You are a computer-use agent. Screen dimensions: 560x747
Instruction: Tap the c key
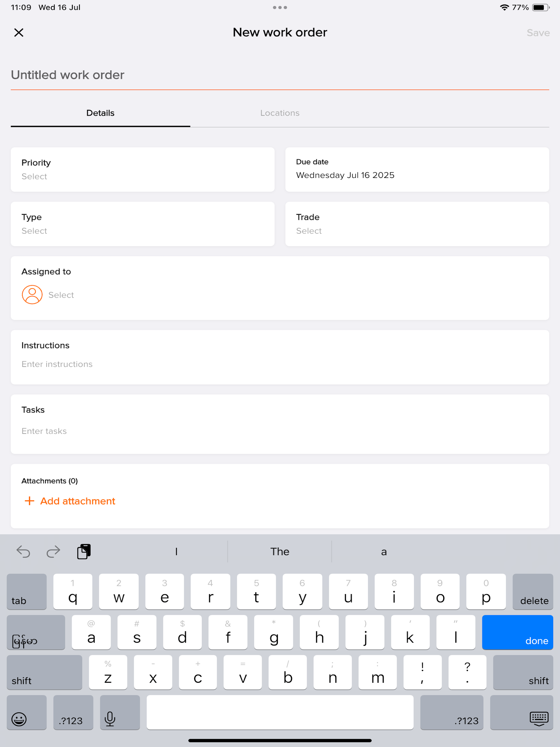pos(198,672)
